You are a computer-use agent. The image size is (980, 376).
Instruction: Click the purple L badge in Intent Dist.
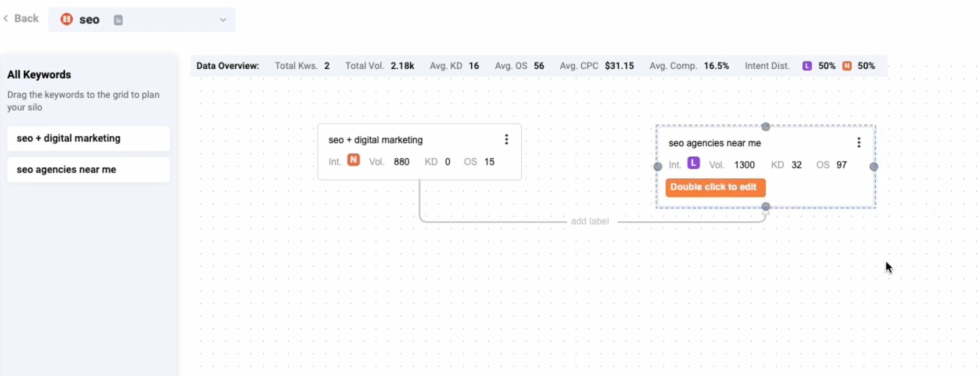(807, 66)
